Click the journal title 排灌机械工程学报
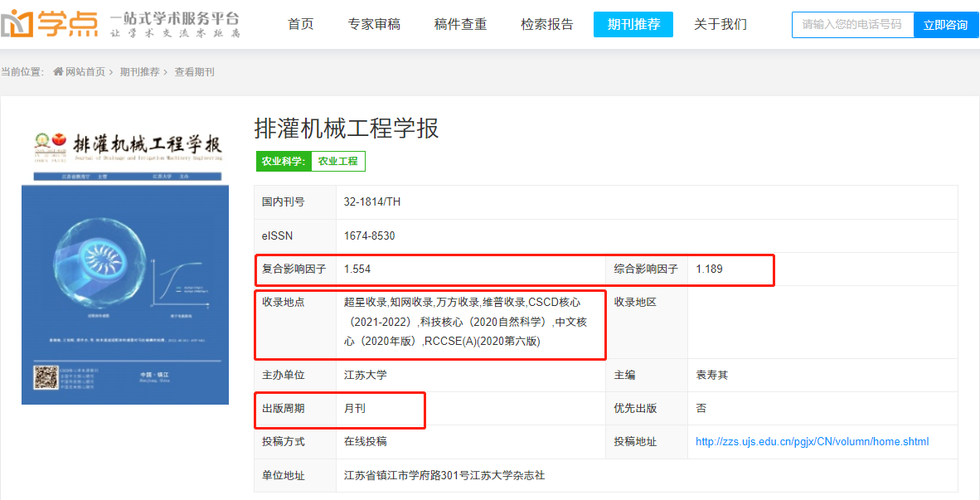The image size is (980, 500). pyautogui.click(x=347, y=129)
